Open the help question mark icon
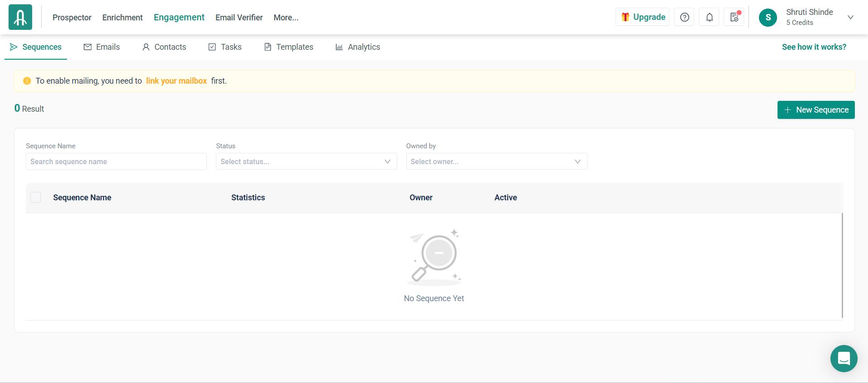 coord(684,17)
